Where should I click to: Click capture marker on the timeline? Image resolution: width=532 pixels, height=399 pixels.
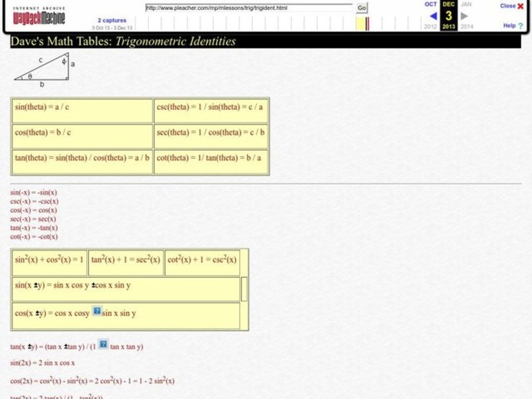tap(368, 24)
